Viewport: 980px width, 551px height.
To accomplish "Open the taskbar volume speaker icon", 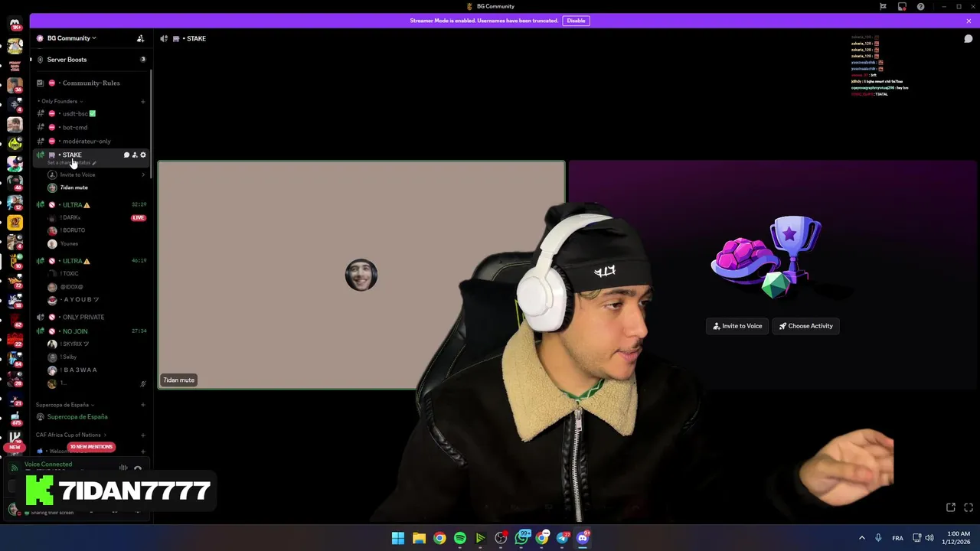I will tap(929, 538).
